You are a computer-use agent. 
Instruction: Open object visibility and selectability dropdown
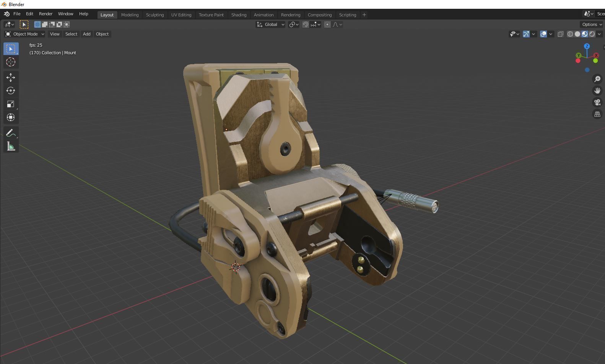(515, 34)
